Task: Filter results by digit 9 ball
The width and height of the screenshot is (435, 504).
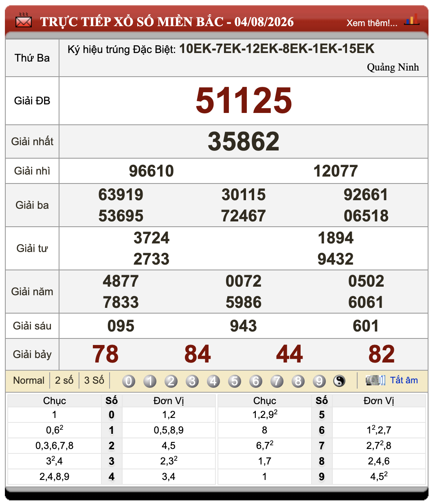Action: point(319,381)
